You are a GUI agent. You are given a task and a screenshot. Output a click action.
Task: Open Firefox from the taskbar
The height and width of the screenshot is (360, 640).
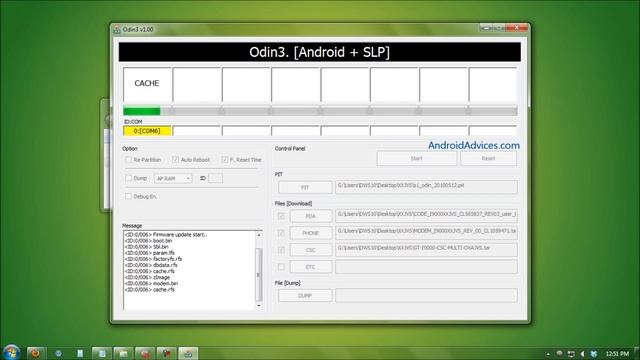[x=36, y=353]
